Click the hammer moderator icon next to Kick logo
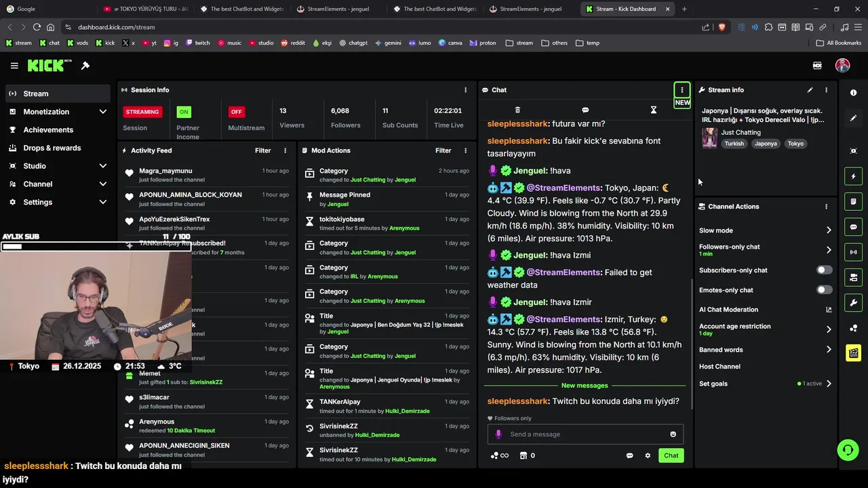The image size is (868, 488). (x=85, y=66)
